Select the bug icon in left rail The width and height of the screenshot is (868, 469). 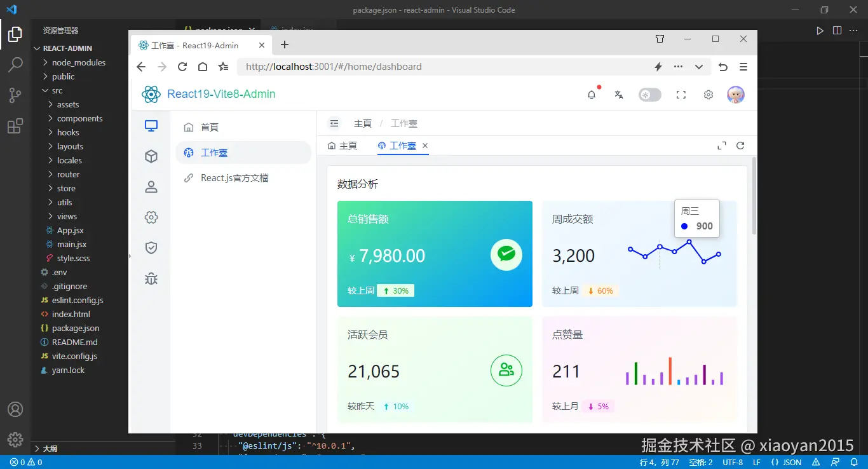click(x=151, y=278)
